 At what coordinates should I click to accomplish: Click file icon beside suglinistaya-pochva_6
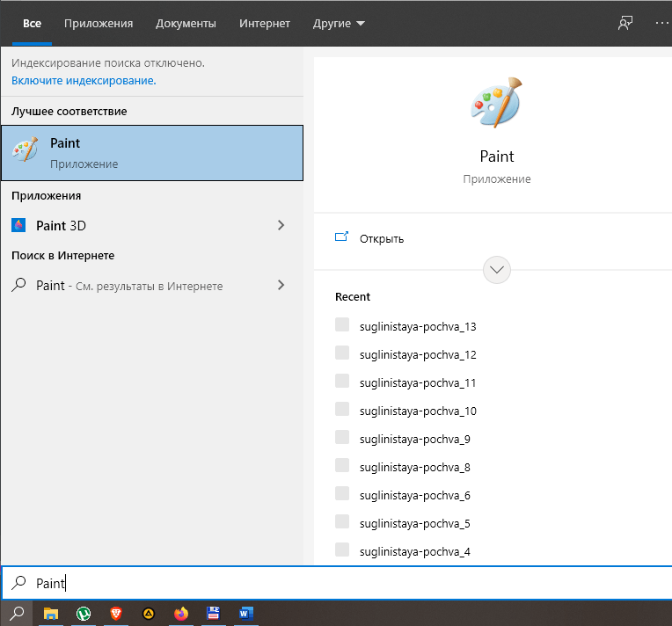[342, 493]
